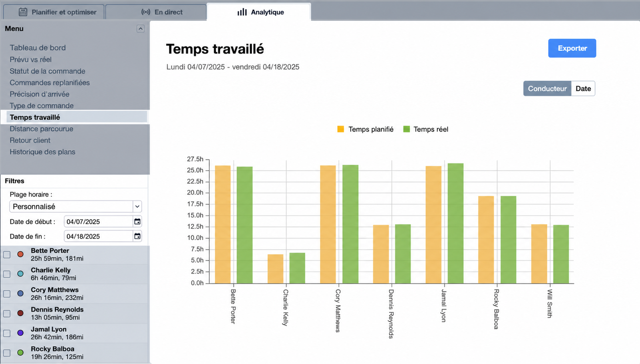640x364 pixels.
Task: Switch to the Planifier et optimiser tab
Action: tap(54, 12)
